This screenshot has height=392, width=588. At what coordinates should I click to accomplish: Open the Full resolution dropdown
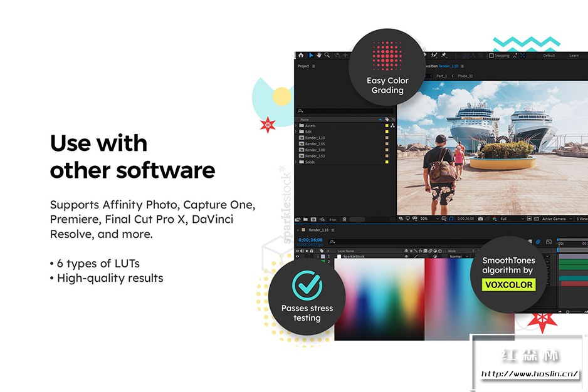click(512, 219)
